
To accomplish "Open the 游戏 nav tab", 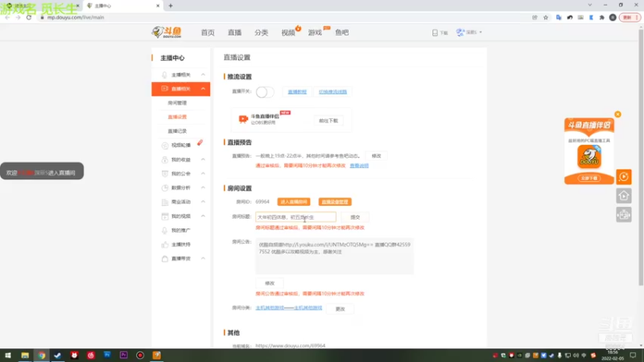I will [315, 32].
